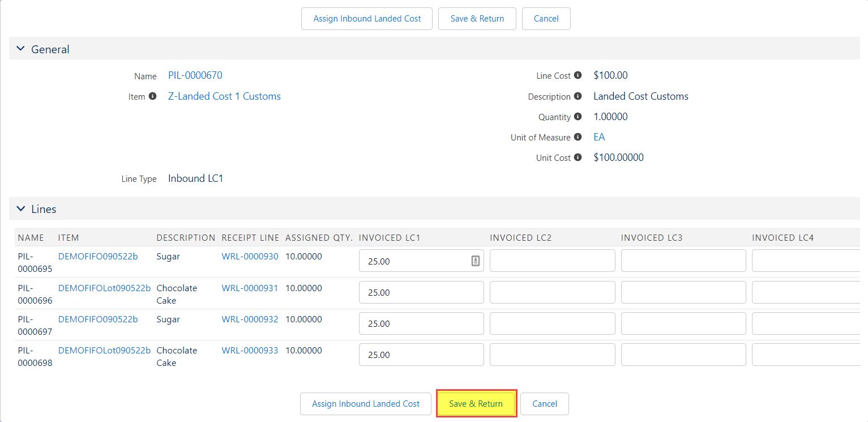The image size is (868, 422).
Task: Click Invoiced LC3 field for PIL-0000698
Action: (x=683, y=355)
